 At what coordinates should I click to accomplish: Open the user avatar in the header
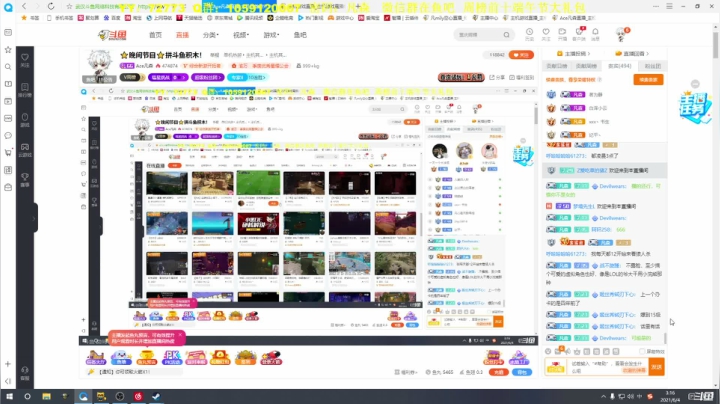pyautogui.click(x=621, y=34)
